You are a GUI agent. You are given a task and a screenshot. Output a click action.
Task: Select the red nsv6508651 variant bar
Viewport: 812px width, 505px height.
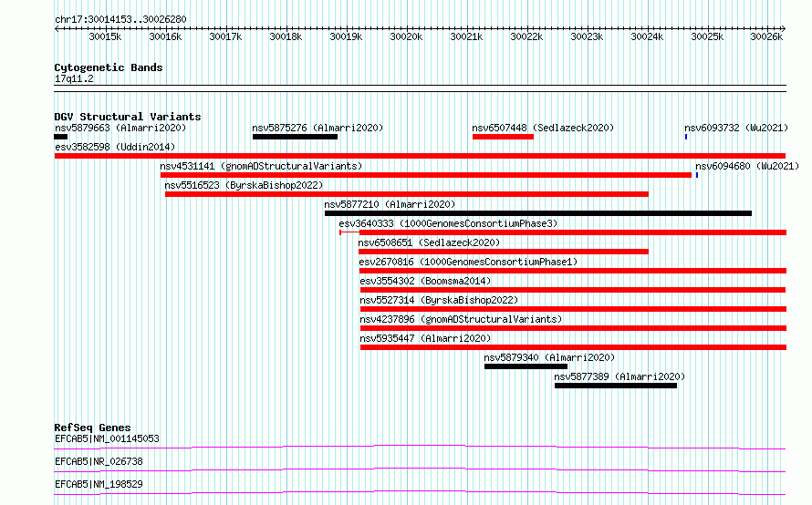point(504,252)
